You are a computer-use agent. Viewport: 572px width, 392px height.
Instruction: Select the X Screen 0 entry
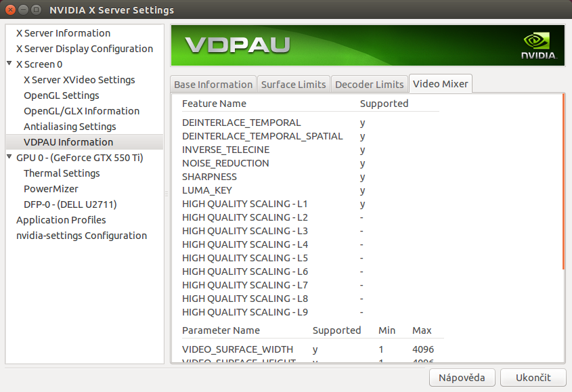[x=39, y=64]
